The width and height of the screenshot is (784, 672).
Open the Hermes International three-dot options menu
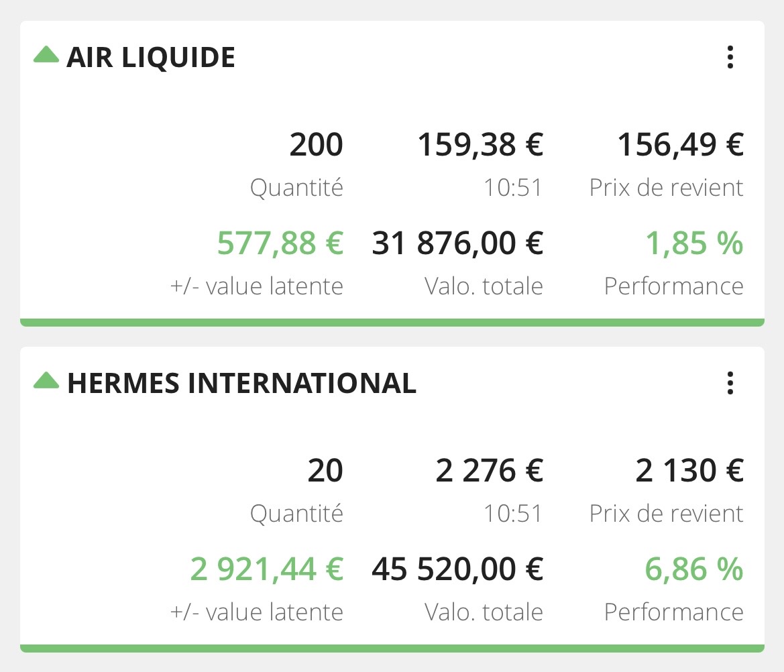730,383
